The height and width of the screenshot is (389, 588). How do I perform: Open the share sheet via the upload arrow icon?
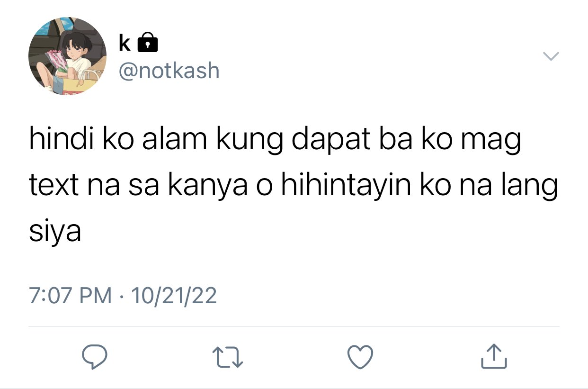click(x=494, y=357)
